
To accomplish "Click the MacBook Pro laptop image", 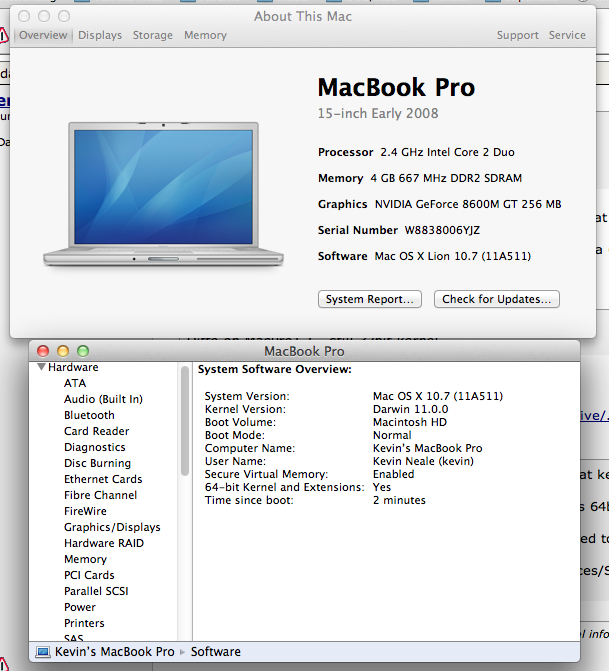I will [163, 194].
